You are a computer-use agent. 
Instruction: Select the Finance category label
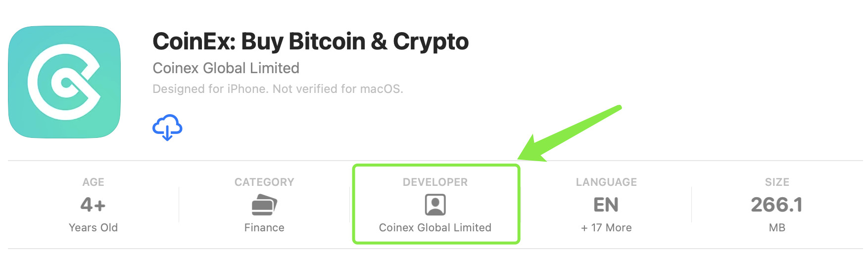click(264, 228)
